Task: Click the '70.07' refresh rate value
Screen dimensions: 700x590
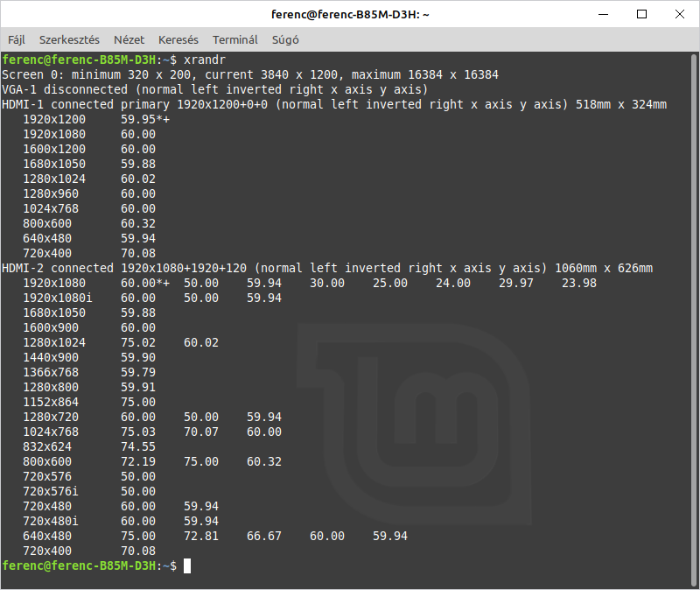Action: 201,432
